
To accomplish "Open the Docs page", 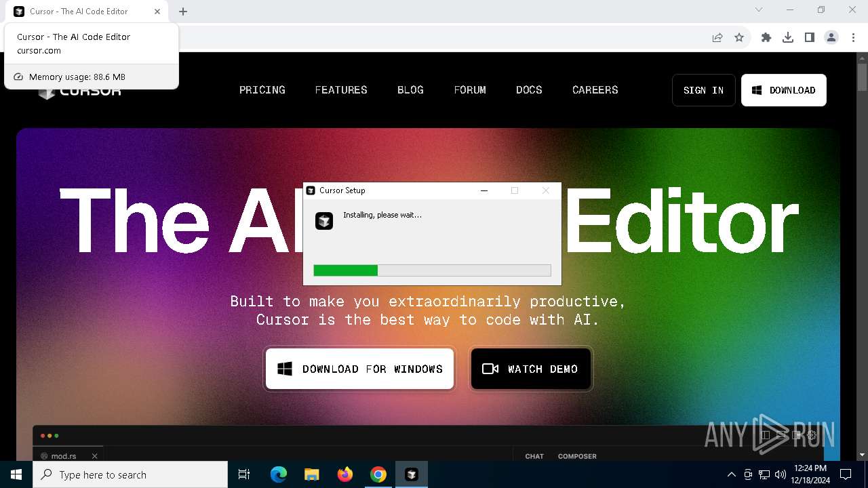I will tap(529, 89).
